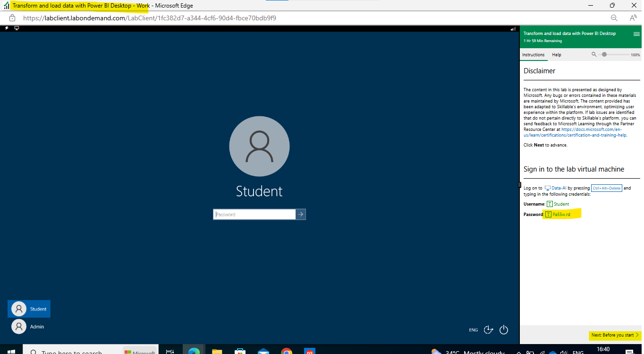The width and height of the screenshot is (644, 354).
Task: Click the Student name under avatar
Action: pos(259,191)
